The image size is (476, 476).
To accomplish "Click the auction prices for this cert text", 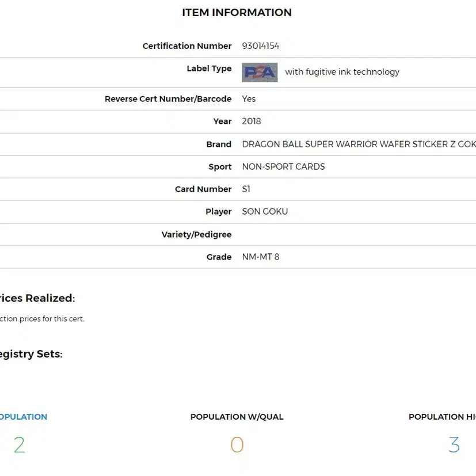I will [x=42, y=319].
